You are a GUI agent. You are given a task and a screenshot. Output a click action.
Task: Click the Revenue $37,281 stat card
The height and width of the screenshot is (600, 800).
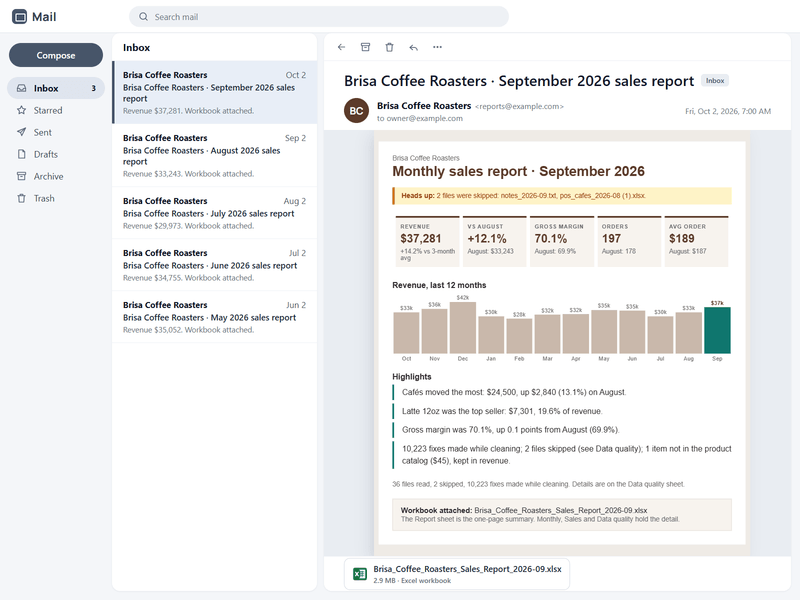pyautogui.click(x=428, y=241)
